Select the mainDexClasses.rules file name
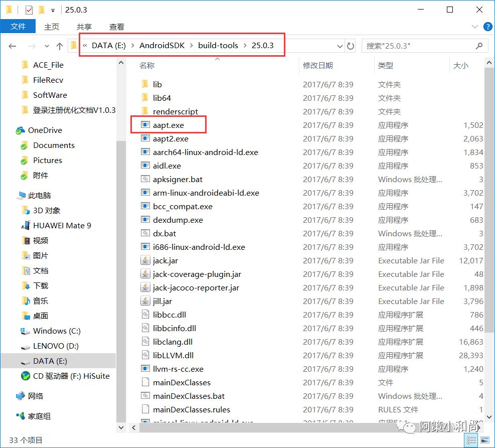Screen dimensions: 495x448 [191, 409]
